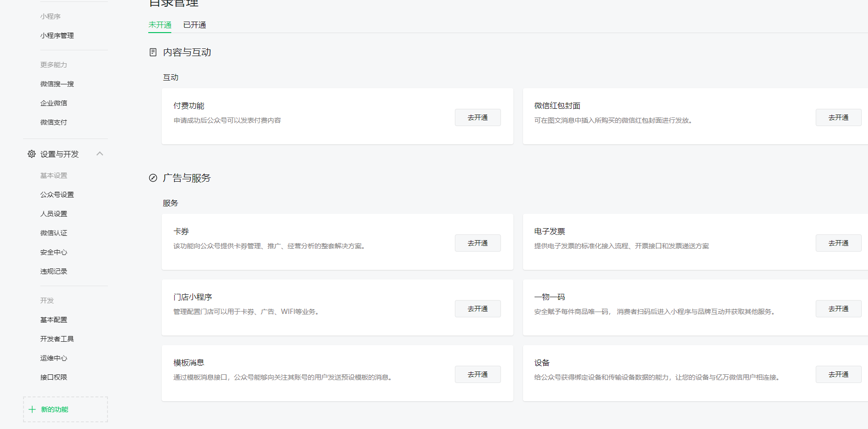
Task: Click the 模板消息 card title
Action: click(x=189, y=362)
